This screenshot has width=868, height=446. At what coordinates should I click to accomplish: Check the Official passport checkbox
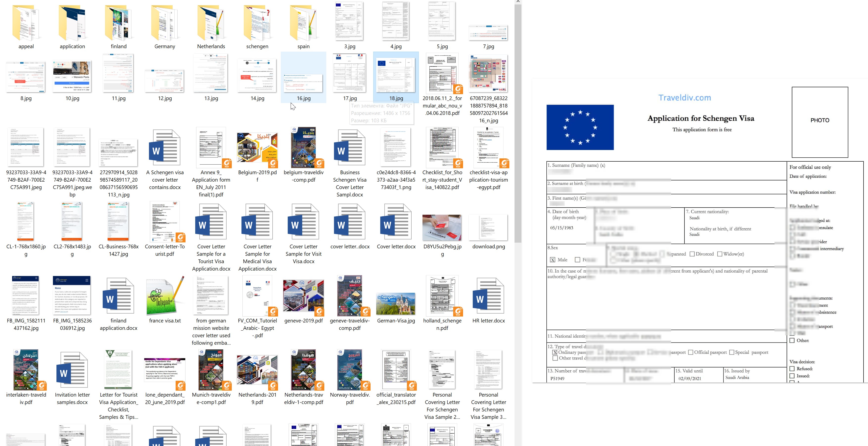pyautogui.click(x=690, y=352)
